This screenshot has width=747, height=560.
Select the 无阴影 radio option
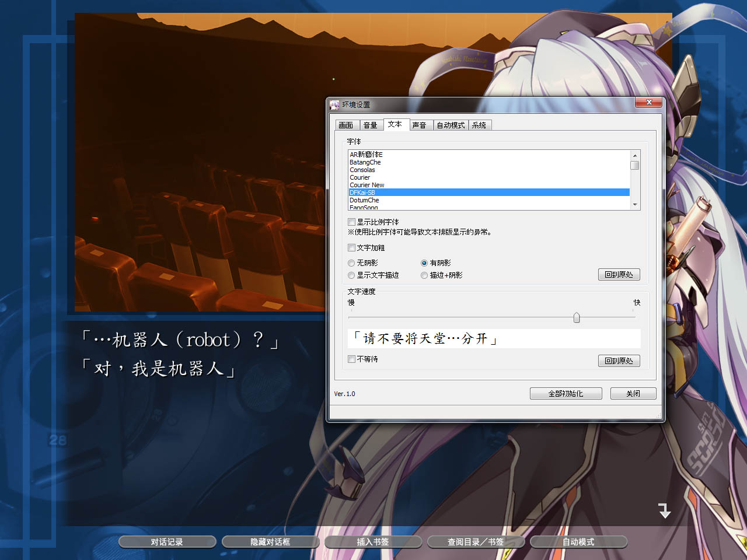point(351,263)
